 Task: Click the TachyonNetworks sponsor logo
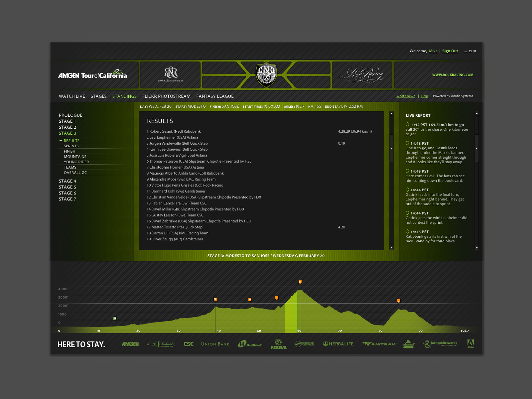click(x=440, y=344)
